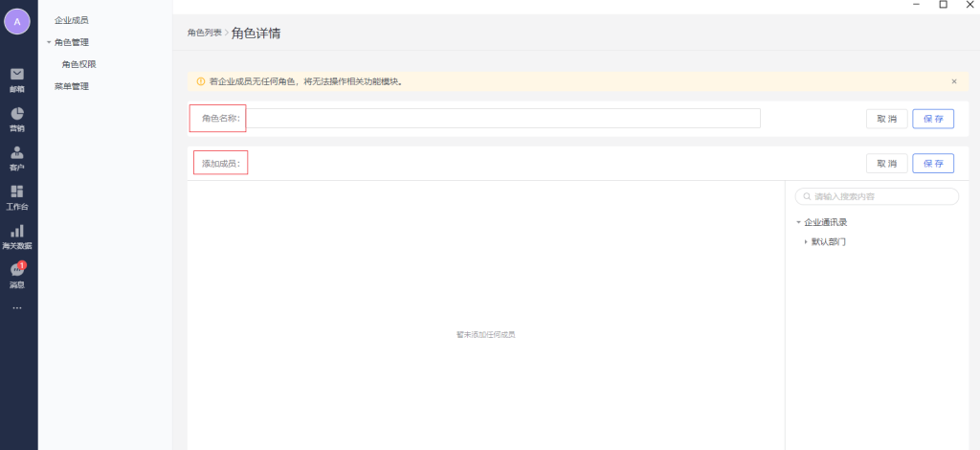Click 角色列表 breadcrumb link
The width and height of the screenshot is (980, 450).
coord(204,33)
